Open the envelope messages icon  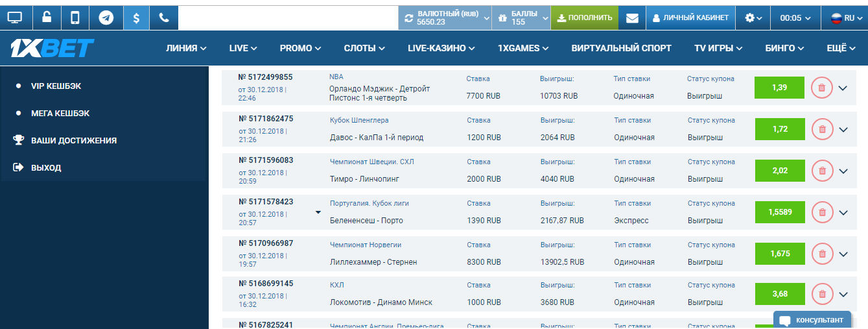pyautogui.click(x=632, y=18)
